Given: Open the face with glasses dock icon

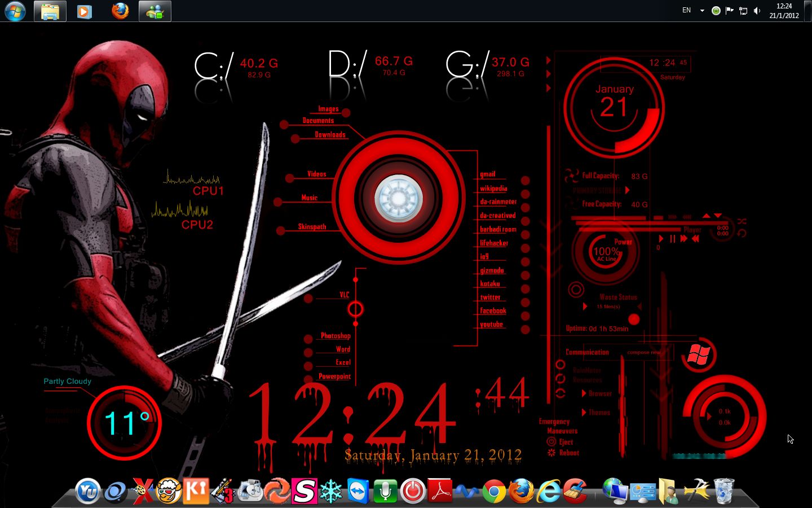Looking at the screenshot, I should point(169,491).
